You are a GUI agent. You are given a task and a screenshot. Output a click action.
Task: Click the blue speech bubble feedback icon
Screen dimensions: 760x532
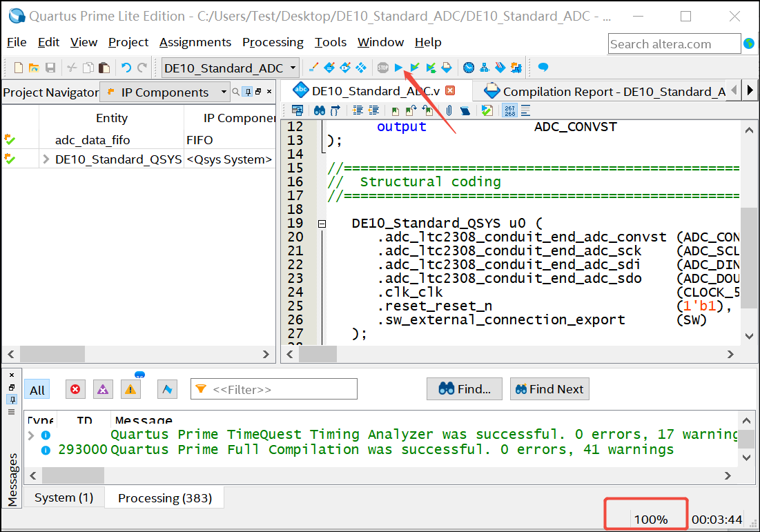(543, 68)
